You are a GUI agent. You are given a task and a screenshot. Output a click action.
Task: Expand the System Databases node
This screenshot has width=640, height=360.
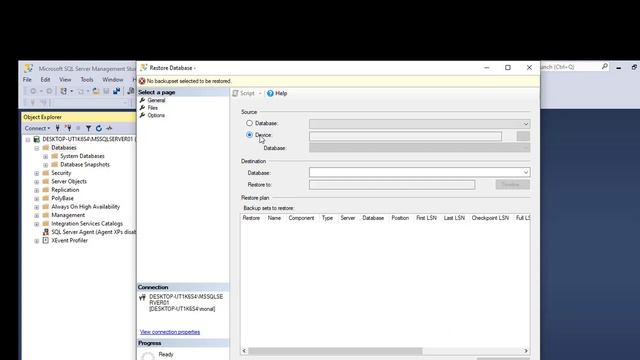tap(46, 156)
